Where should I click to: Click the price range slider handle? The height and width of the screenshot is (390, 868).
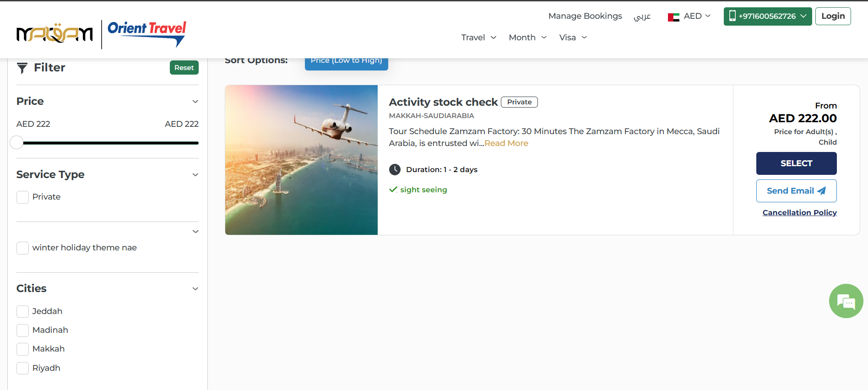tap(16, 143)
